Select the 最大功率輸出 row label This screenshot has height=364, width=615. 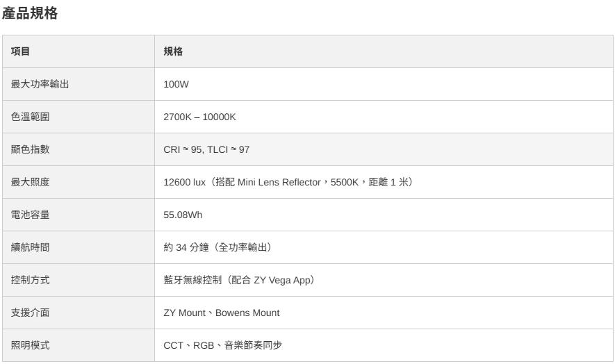click(40, 84)
